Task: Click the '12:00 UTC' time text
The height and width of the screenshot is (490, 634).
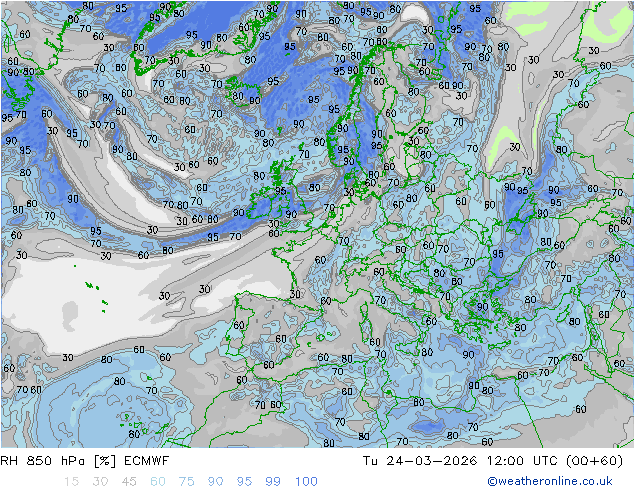Action: pos(522,461)
